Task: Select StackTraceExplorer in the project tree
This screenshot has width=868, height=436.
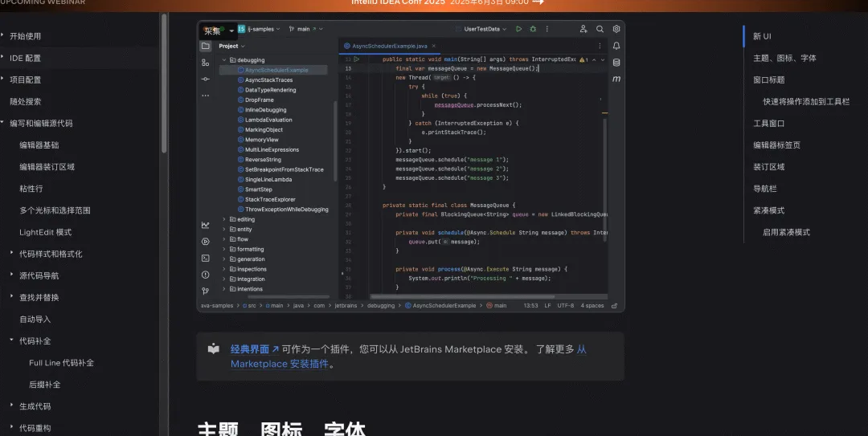Action: pyautogui.click(x=269, y=199)
